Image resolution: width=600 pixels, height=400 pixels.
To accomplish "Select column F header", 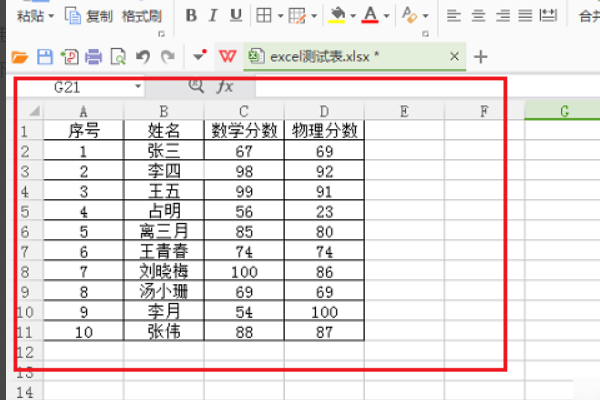I will pos(484,111).
